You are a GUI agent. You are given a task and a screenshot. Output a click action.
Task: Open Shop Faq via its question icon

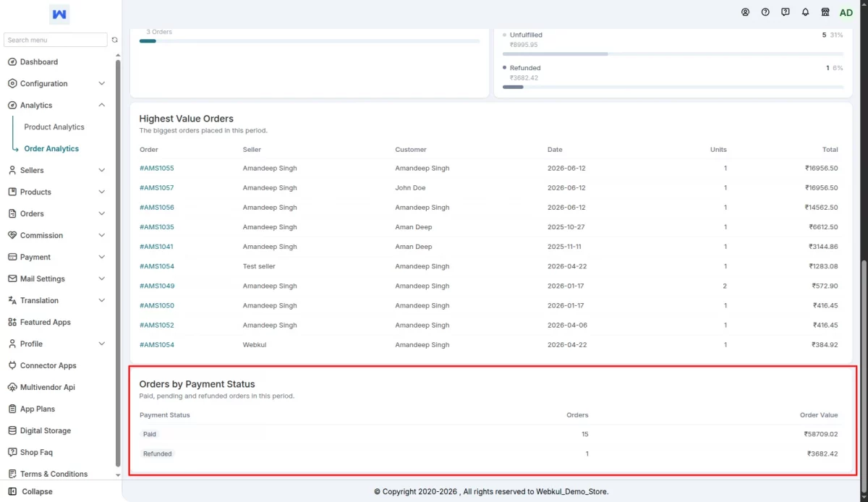pyautogui.click(x=12, y=453)
